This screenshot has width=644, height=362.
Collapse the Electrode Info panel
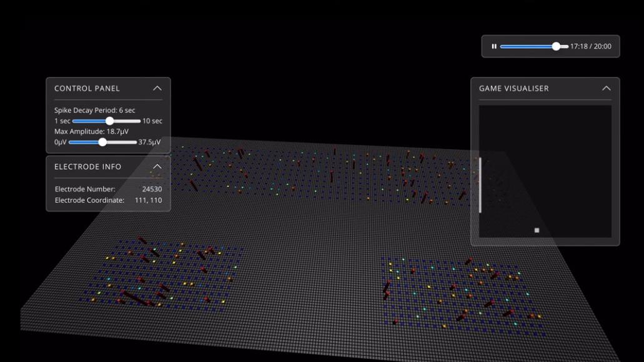click(157, 167)
